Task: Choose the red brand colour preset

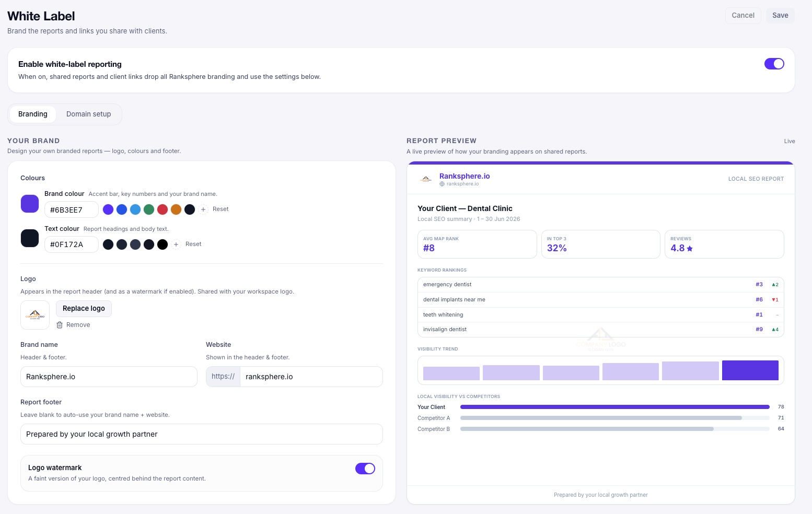Action: pos(163,209)
